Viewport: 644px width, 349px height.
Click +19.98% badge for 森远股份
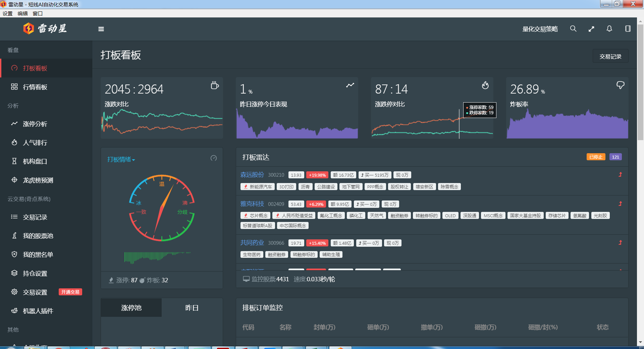pyautogui.click(x=317, y=175)
